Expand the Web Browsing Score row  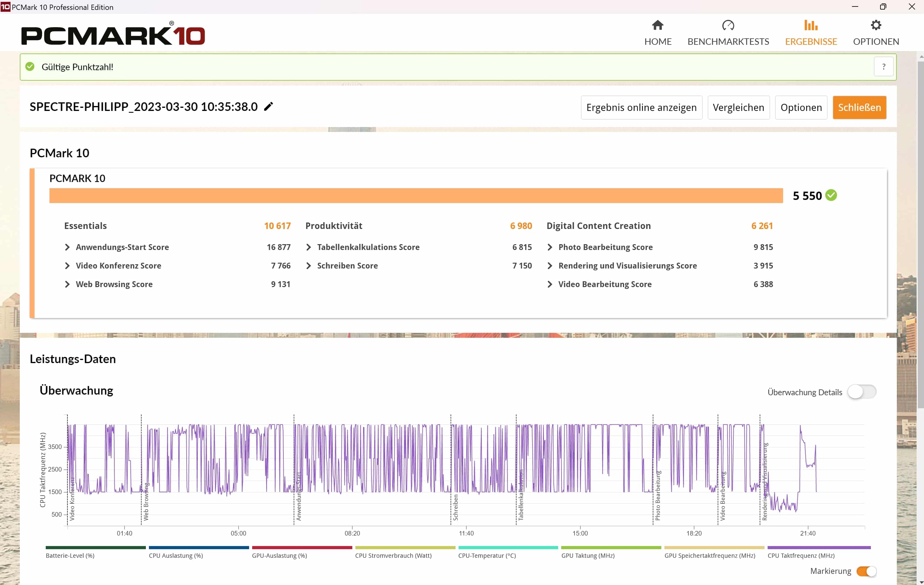tap(68, 284)
